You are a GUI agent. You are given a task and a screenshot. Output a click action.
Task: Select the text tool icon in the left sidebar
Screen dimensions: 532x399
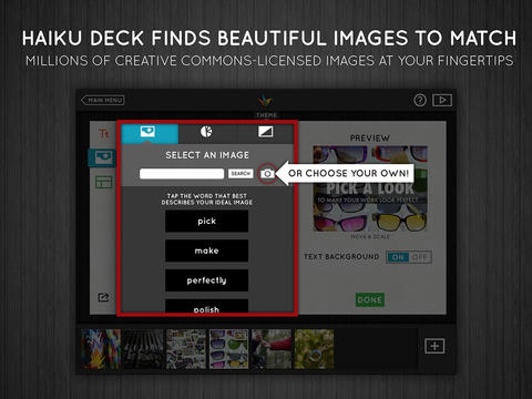[103, 134]
